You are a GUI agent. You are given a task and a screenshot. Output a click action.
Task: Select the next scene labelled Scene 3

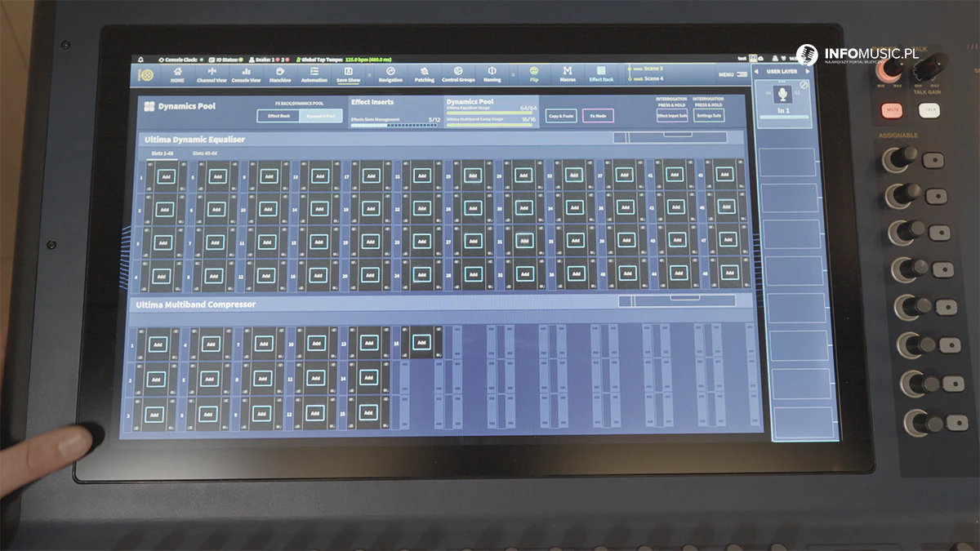(x=648, y=69)
